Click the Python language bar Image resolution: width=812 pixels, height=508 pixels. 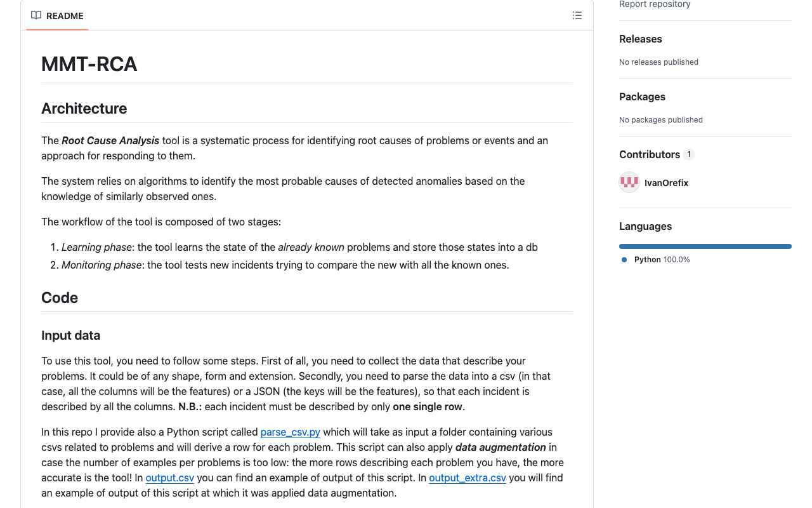click(705, 246)
